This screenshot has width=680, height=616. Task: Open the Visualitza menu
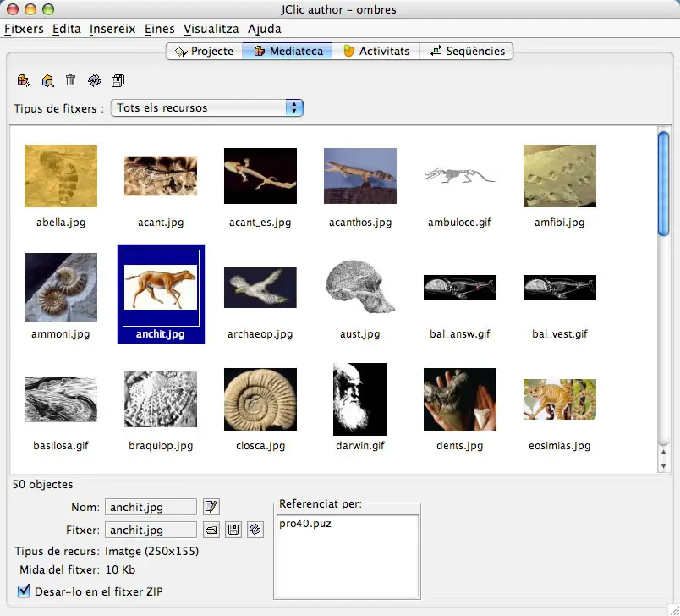211,29
